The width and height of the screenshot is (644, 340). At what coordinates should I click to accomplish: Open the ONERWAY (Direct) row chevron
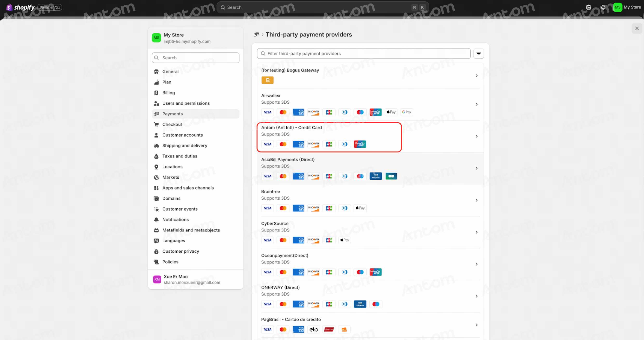click(x=477, y=296)
